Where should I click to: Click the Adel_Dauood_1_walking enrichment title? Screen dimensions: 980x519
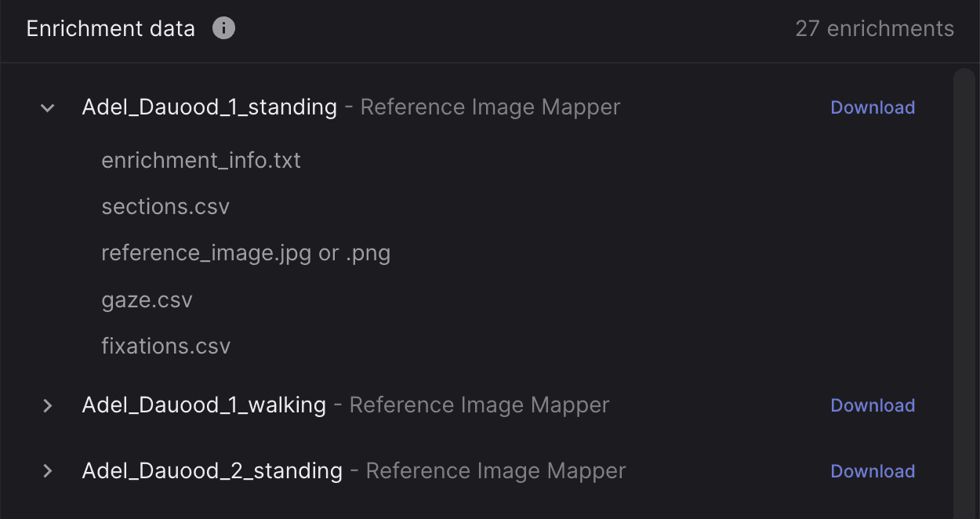point(204,405)
